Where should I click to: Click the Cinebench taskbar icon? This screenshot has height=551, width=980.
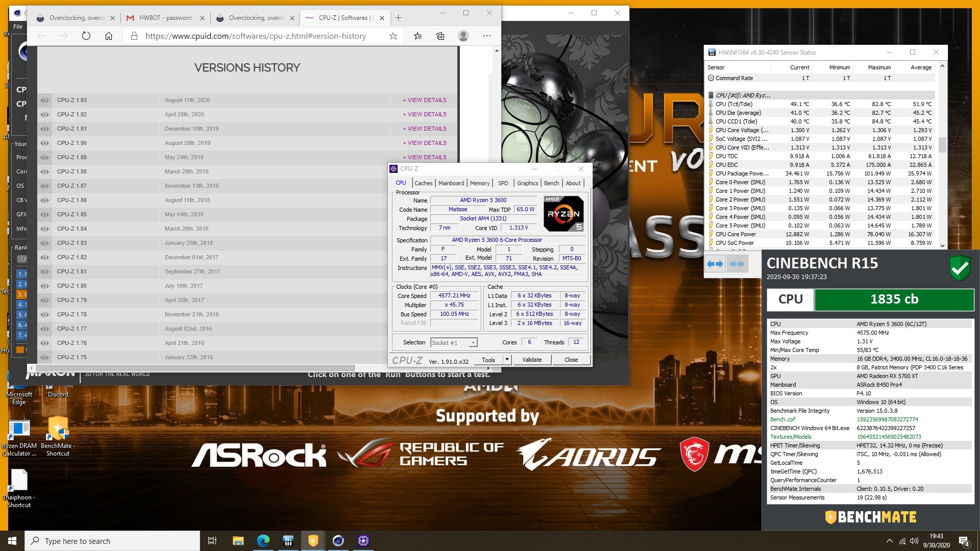tap(338, 541)
